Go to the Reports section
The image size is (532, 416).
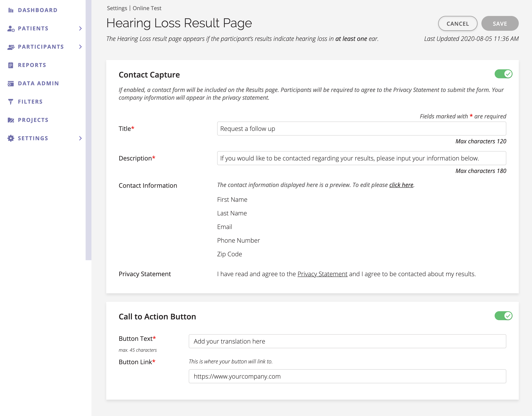click(32, 65)
